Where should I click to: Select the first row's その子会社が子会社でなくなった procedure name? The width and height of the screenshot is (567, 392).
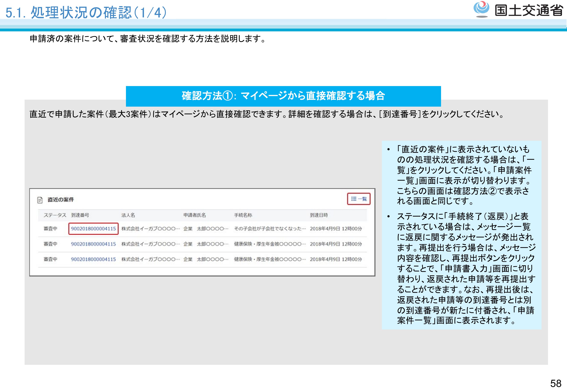(270, 229)
